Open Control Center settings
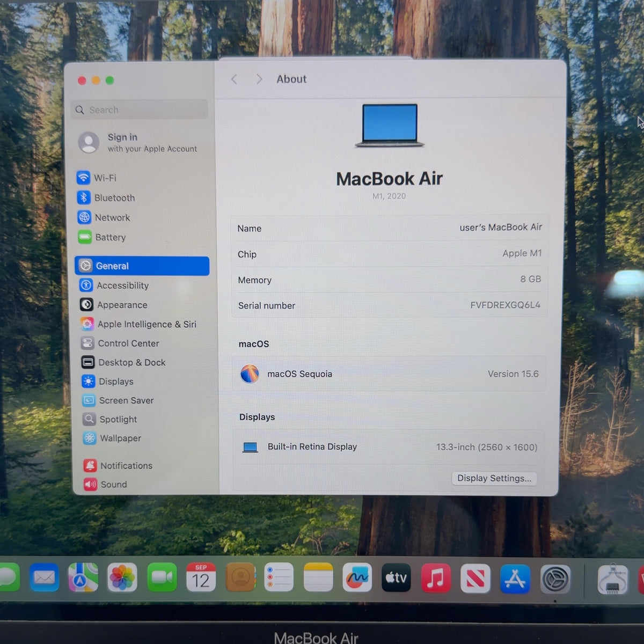Image resolution: width=644 pixels, height=644 pixels. [120, 343]
